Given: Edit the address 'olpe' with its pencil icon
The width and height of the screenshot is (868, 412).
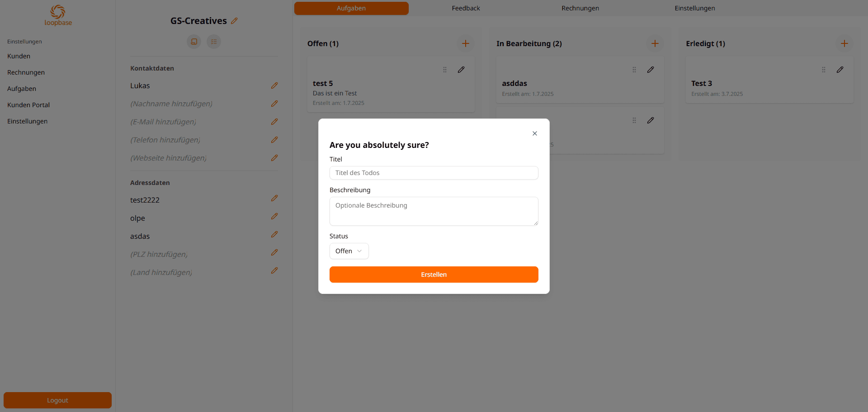Looking at the screenshot, I should (x=275, y=216).
